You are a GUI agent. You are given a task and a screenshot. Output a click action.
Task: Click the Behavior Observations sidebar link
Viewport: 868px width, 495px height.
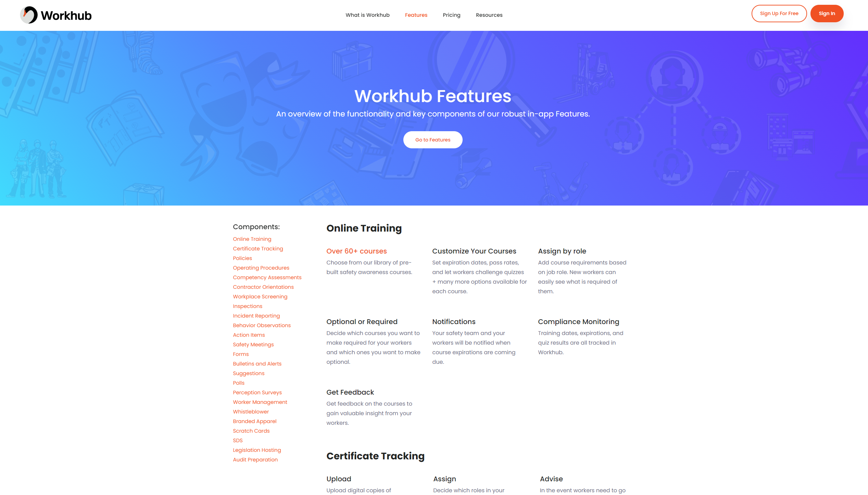pyautogui.click(x=262, y=326)
